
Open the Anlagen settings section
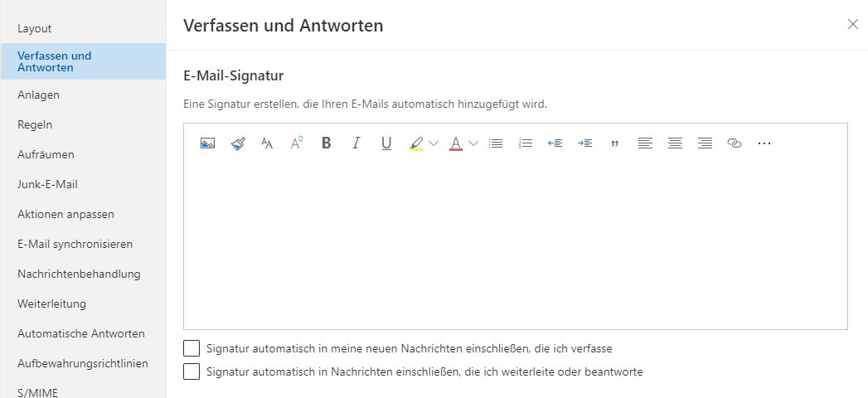click(x=38, y=95)
